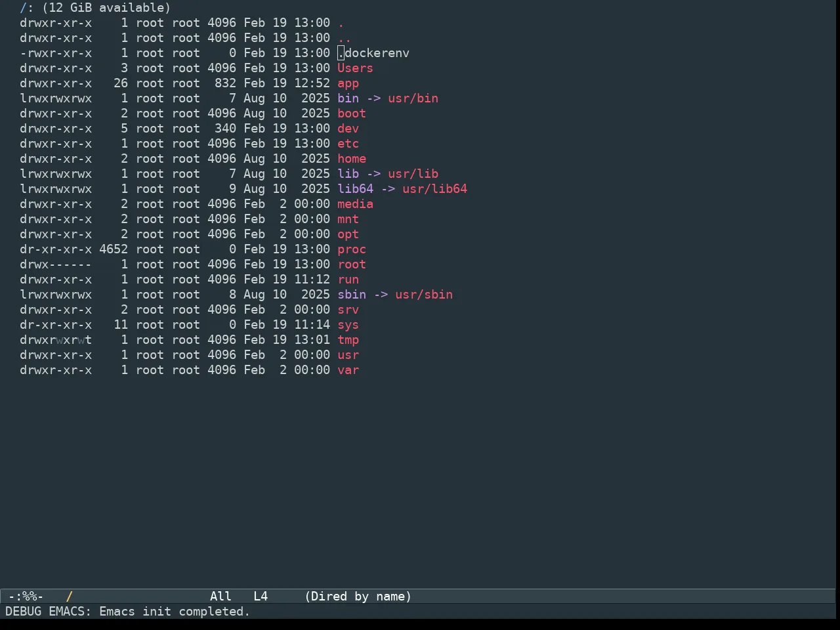Click the '(Dired by name)' mode indicator
Image resolution: width=840 pixels, height=630 pixels.
pos(358,597)
